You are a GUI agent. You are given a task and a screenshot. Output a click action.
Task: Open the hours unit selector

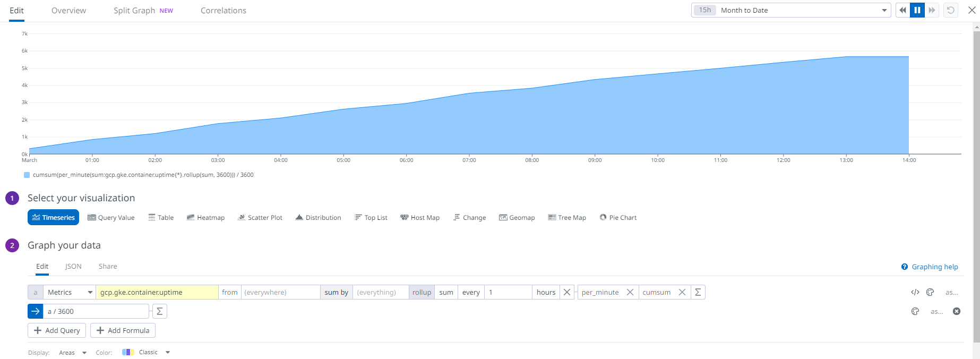coord(546,292)
